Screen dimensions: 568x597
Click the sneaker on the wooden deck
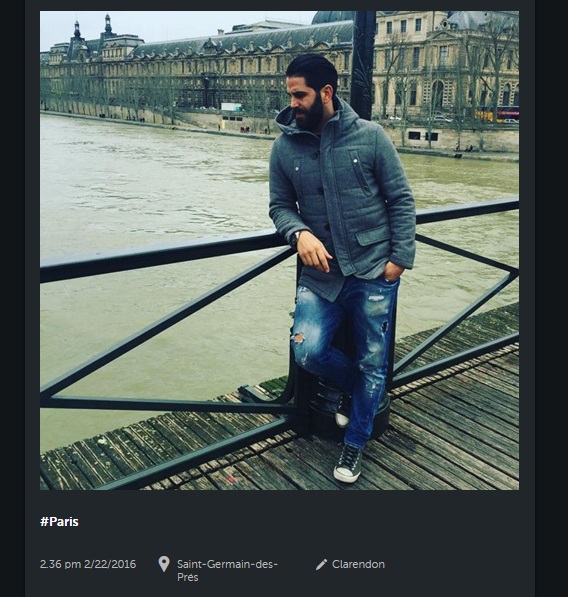(348, 464)
